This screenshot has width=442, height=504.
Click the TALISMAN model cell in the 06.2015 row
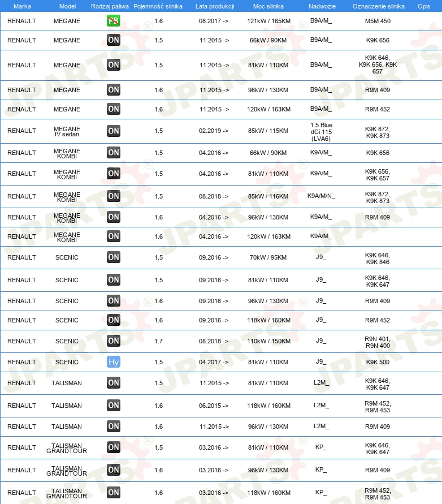pyautogui.click(x=67, y=406)
